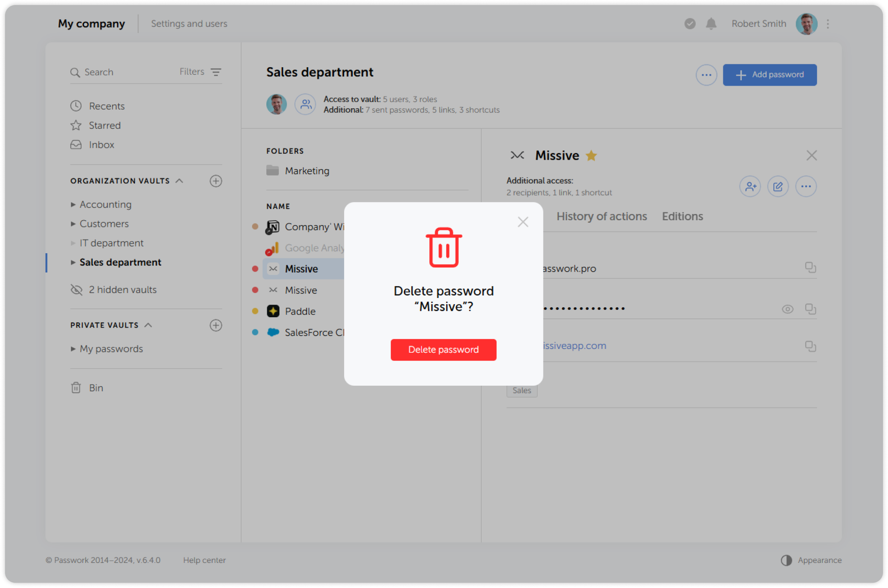Unstar the Missive password

592,155
